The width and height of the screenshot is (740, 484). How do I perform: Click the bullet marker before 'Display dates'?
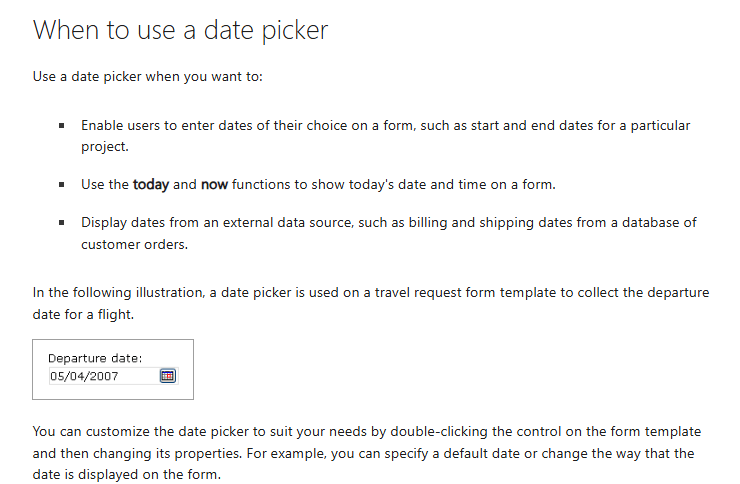[x=61, y=223]
